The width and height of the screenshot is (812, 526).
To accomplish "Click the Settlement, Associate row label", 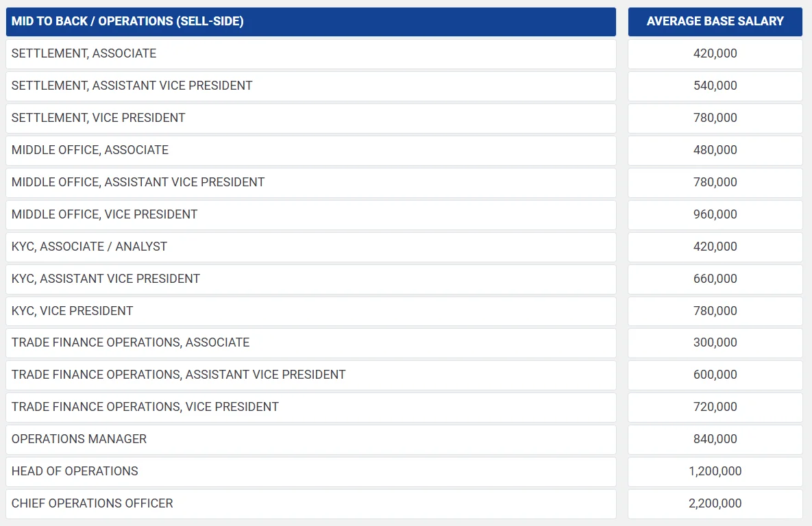I will coord(84,53).
